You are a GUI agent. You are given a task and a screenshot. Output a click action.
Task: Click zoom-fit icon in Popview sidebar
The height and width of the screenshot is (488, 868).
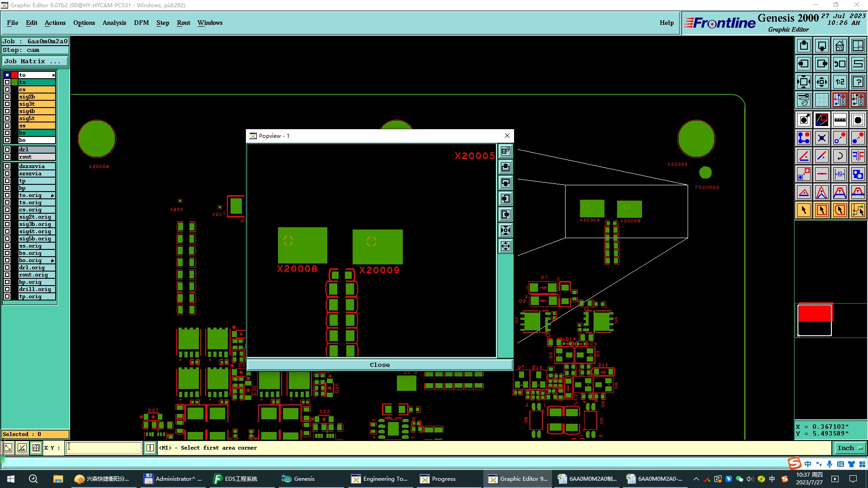[505, 230]
